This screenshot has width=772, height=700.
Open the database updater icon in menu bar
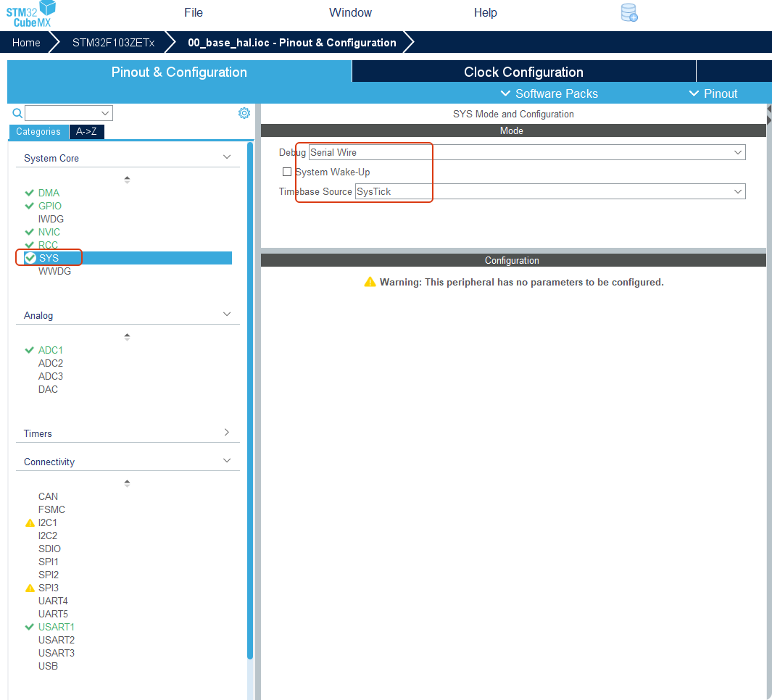[628, 13]
